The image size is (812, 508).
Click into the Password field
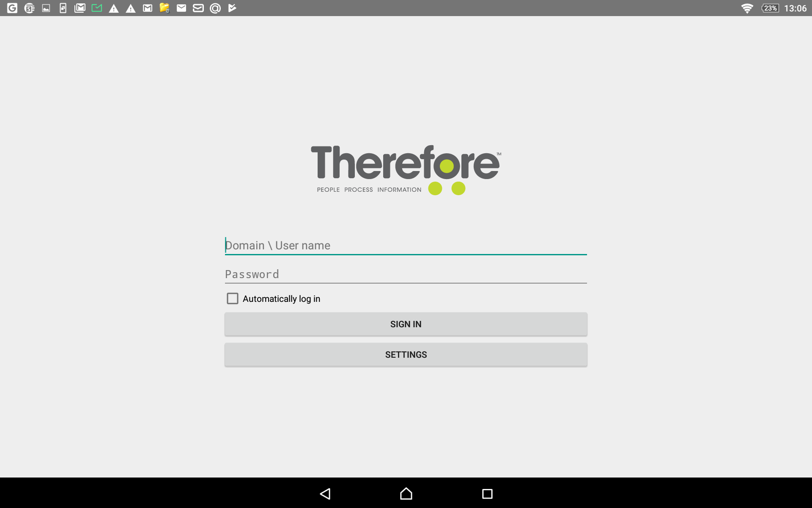tap(406, 274)
